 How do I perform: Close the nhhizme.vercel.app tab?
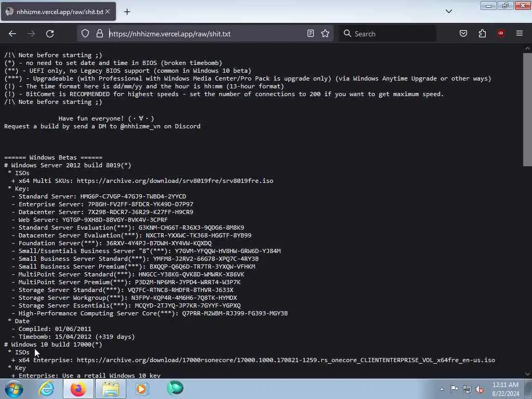click(108, 11)
